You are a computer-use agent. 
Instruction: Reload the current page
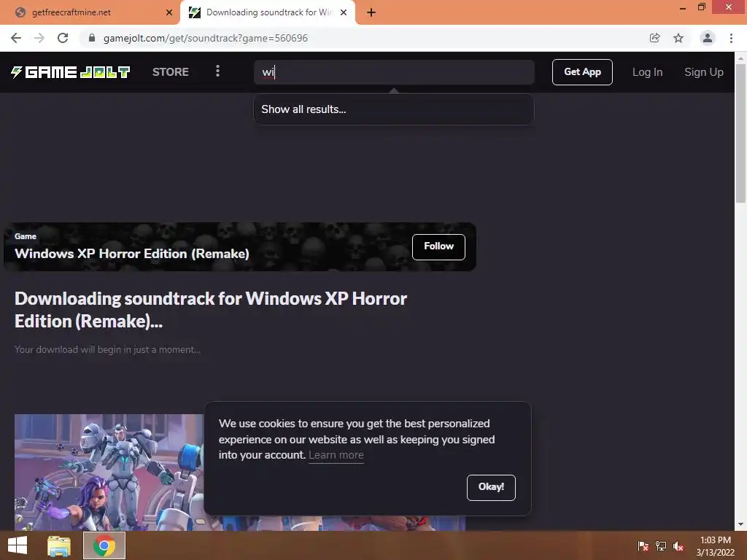pos(63,38)
